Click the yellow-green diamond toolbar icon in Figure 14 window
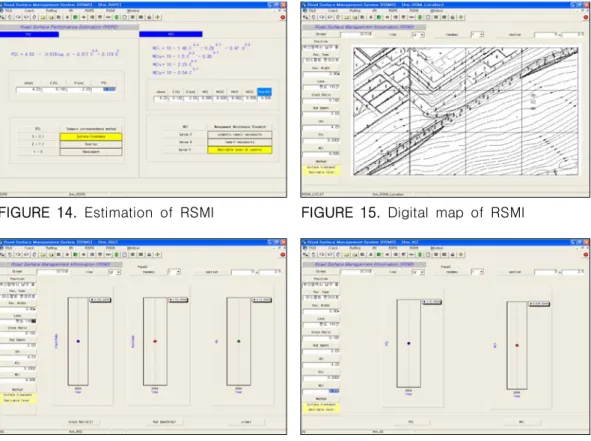This screenshot has height=441, width=591. coord(158,17)
